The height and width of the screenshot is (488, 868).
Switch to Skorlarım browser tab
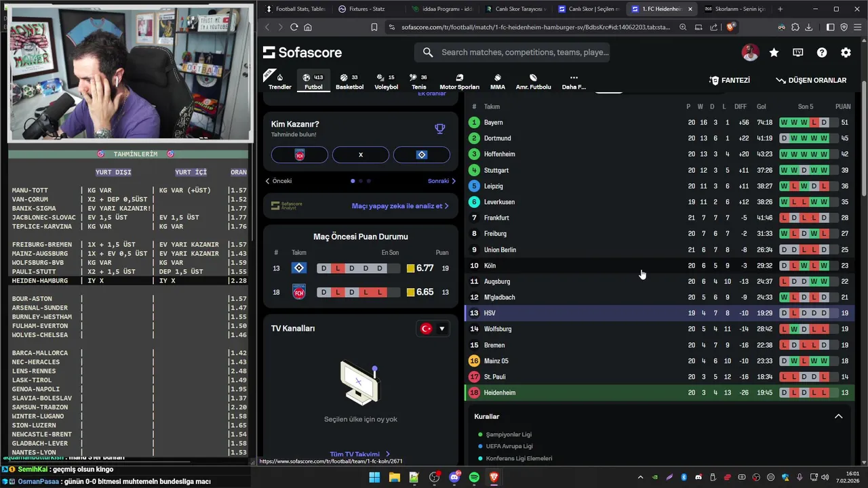pyautogui.click(x=735, y=9)
